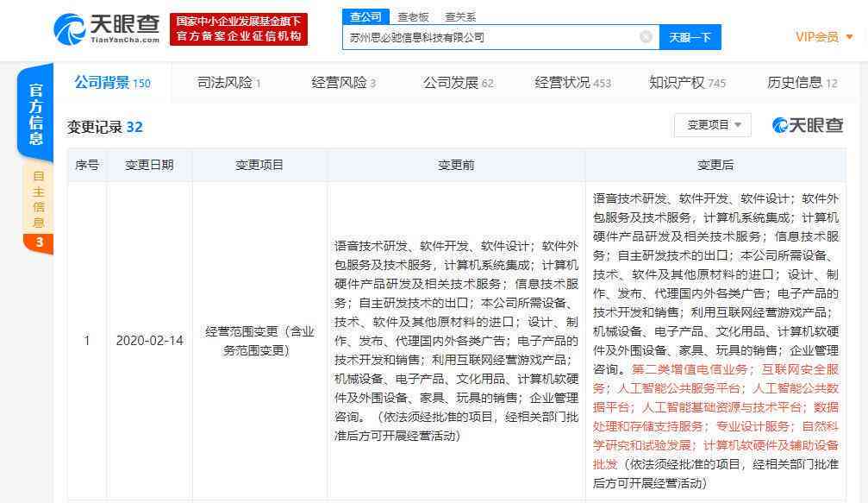This screenshot has height=503, width=868.
Task: Open the VIP会员 dropdown menu
Action: tap(824, 36)
